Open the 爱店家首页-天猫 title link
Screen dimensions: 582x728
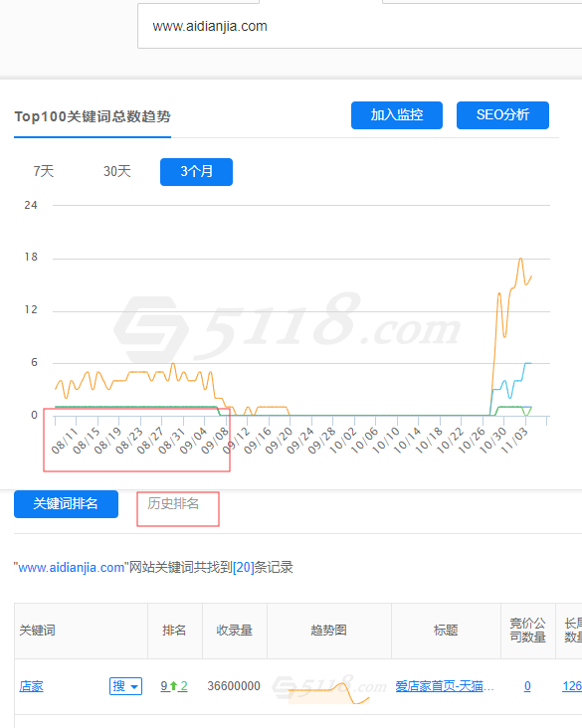point(445,686)
